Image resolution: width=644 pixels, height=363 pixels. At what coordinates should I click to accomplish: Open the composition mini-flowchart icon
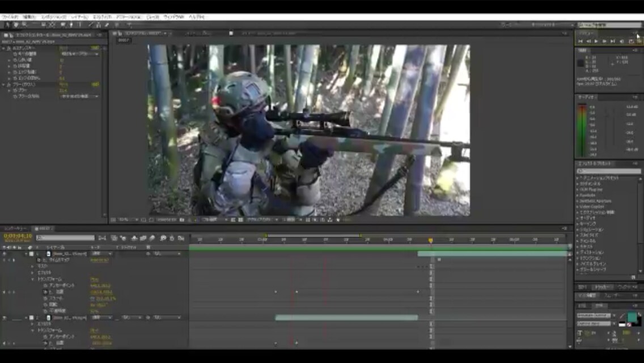pyautogui.click(x=102, y=238)
